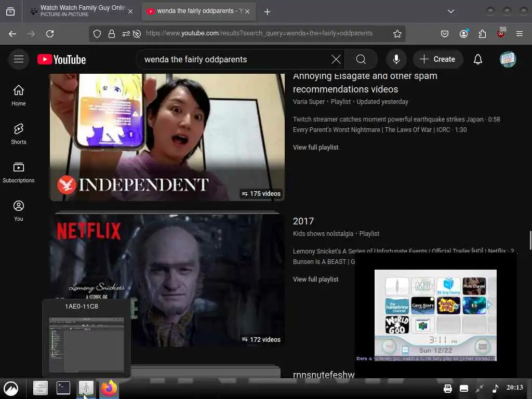Viewport: 532px width, 399px height.
Task: Play Every Parent's Worst Nightmare video
Action: 380,130
